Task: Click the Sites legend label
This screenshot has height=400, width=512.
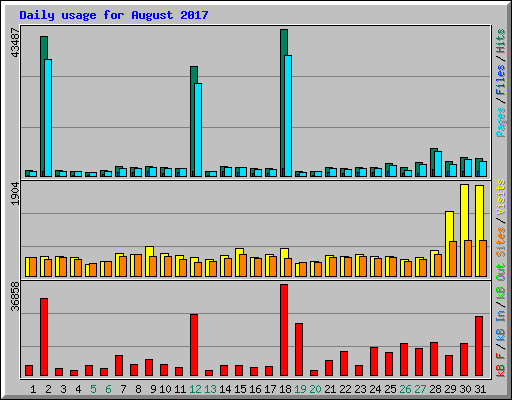Action: pos(501,242)
